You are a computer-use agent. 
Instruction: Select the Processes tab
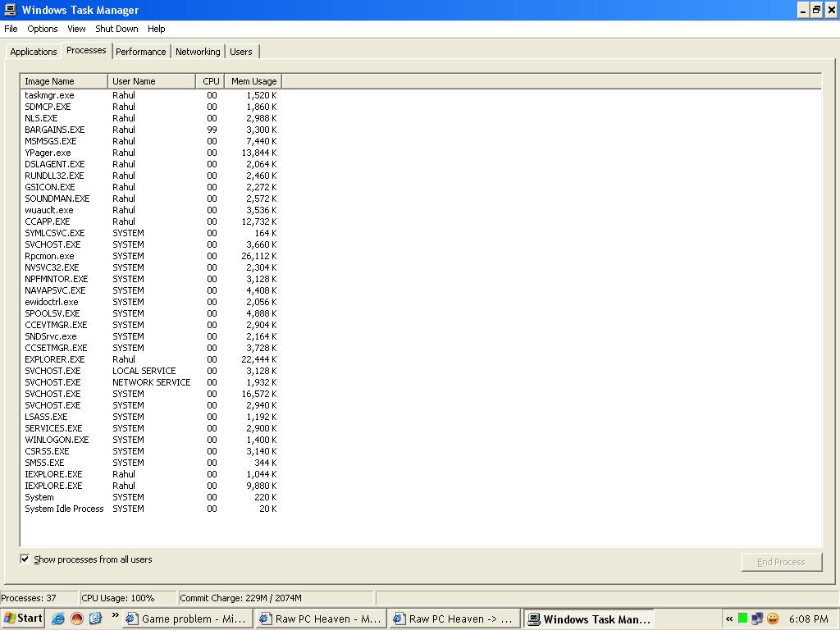tap(86, 50)
